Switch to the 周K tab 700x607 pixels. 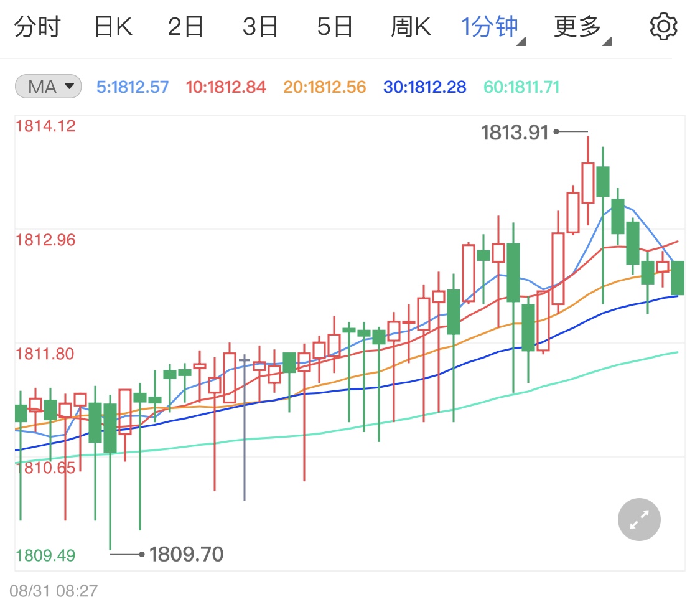[411, 27]
